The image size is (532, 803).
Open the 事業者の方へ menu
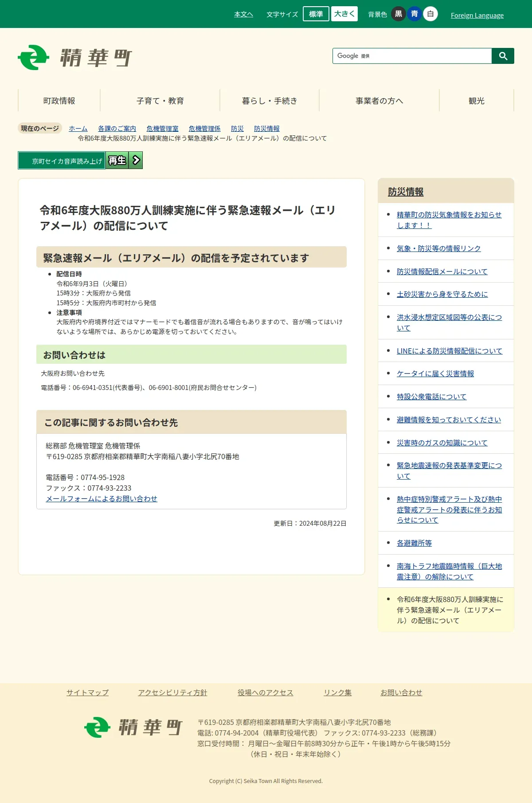point(379,101)
